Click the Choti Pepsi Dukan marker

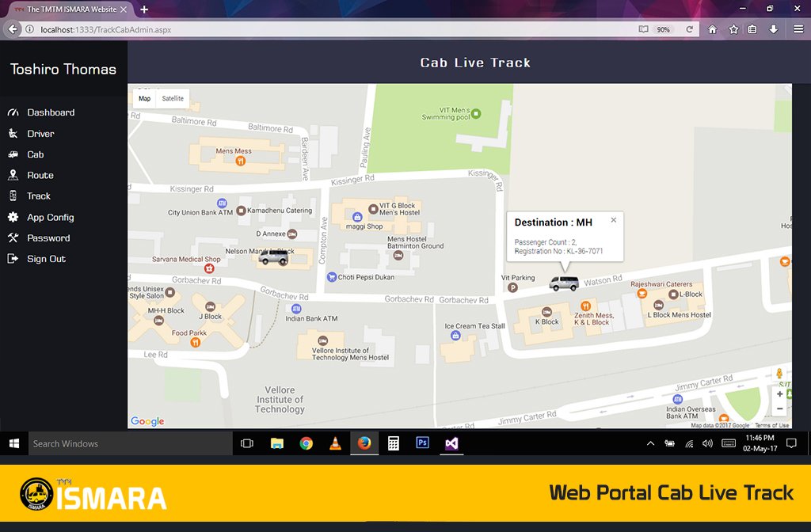tap(332, 277)
